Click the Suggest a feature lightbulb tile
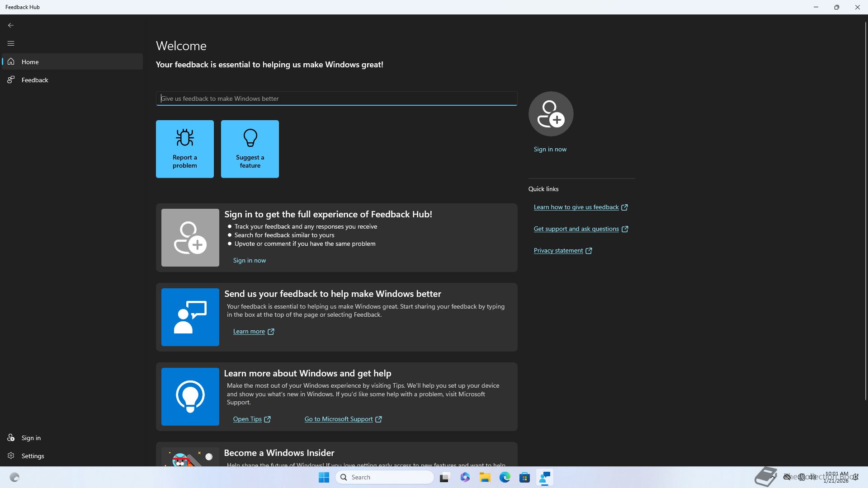The image size is (868, 488). 250,149
